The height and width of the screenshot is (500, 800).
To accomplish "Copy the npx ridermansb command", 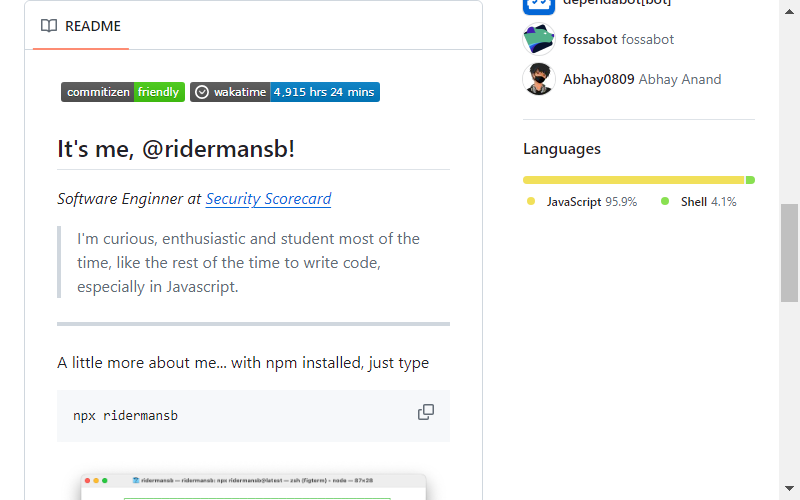I will [x=426, y=412].
